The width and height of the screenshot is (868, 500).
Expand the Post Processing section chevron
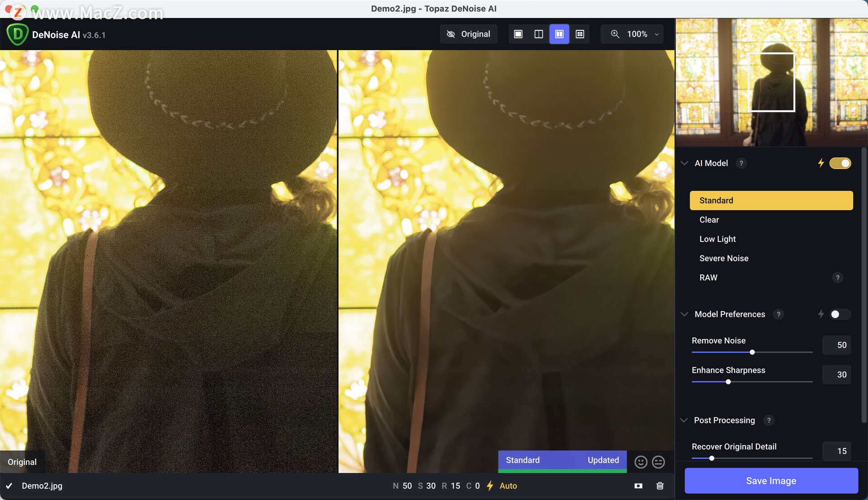684,420
